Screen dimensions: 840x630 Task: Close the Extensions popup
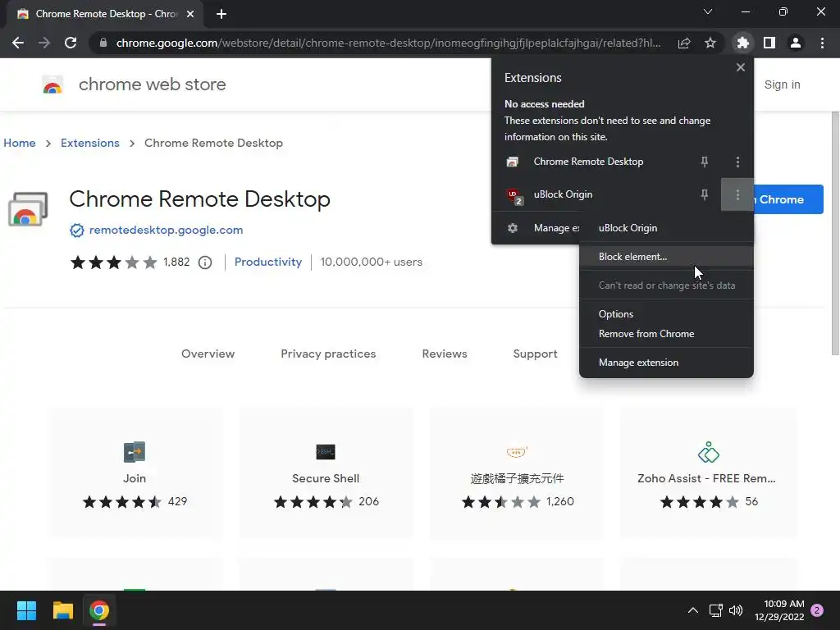741,67
